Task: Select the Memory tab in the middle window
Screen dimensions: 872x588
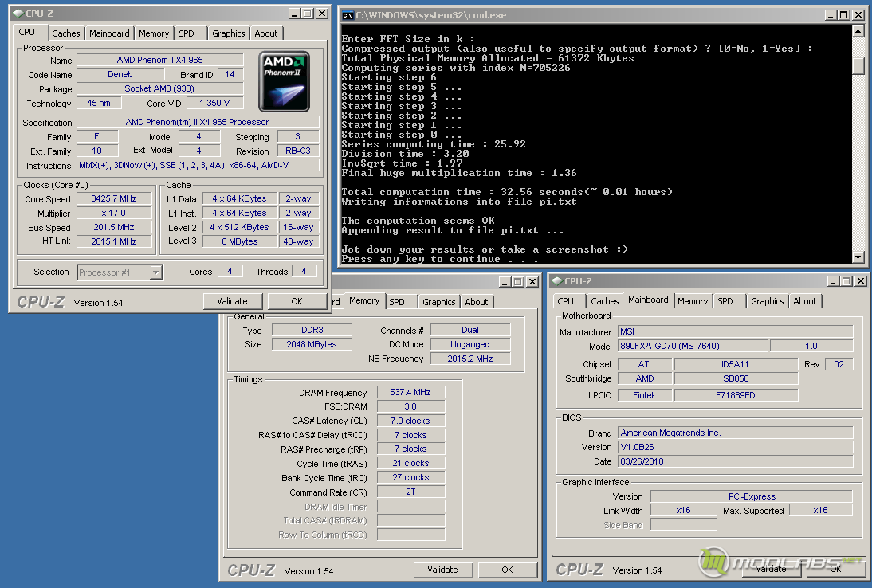Action: pos(364,300)
